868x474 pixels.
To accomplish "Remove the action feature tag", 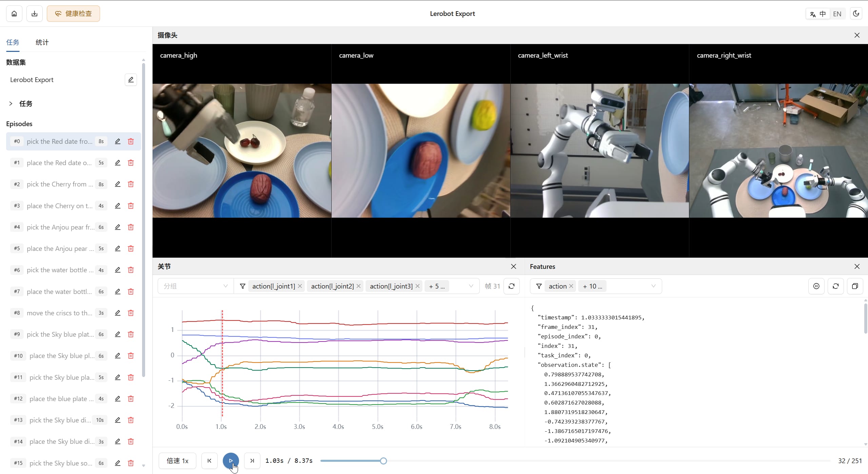I will pyautogui.click(x=571, y=286).
